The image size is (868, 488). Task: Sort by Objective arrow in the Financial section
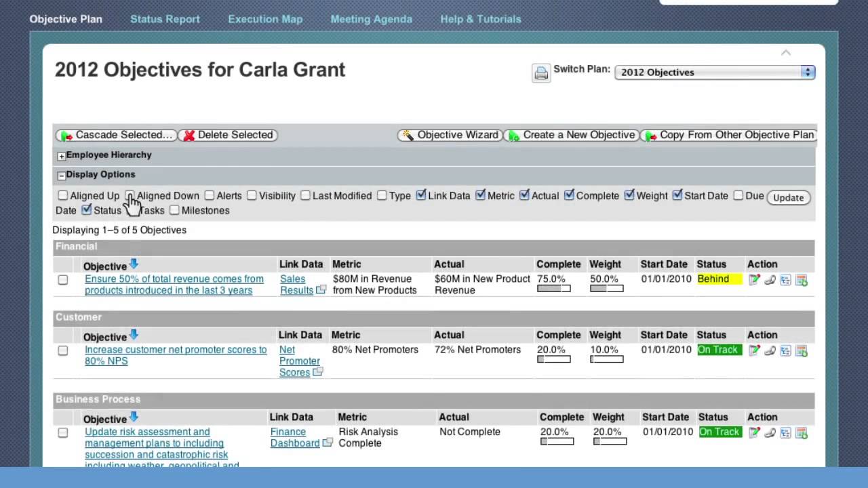pyautogui.click(x=134, y=264)
